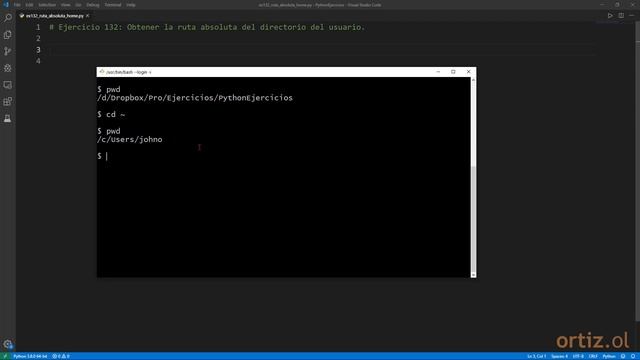Close the bash terminal window
Screen dimensions: 640x360
pos(469,72)
